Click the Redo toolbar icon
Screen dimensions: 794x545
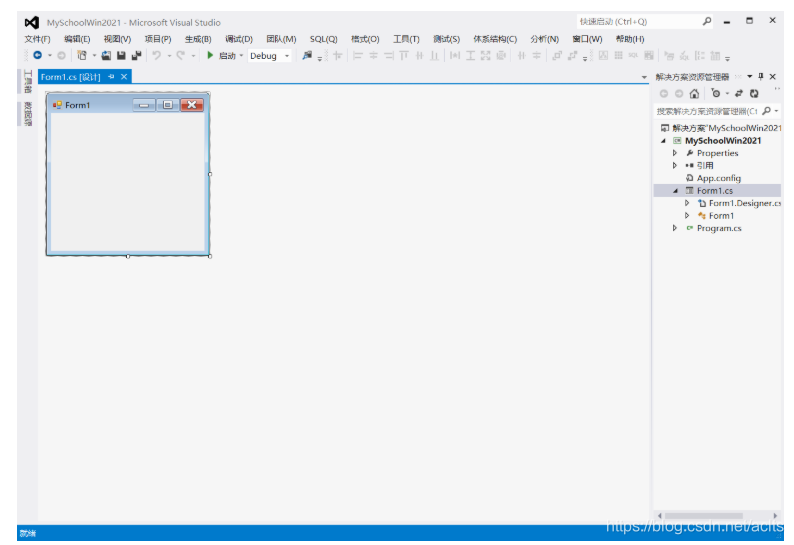(x=180, y=56)
